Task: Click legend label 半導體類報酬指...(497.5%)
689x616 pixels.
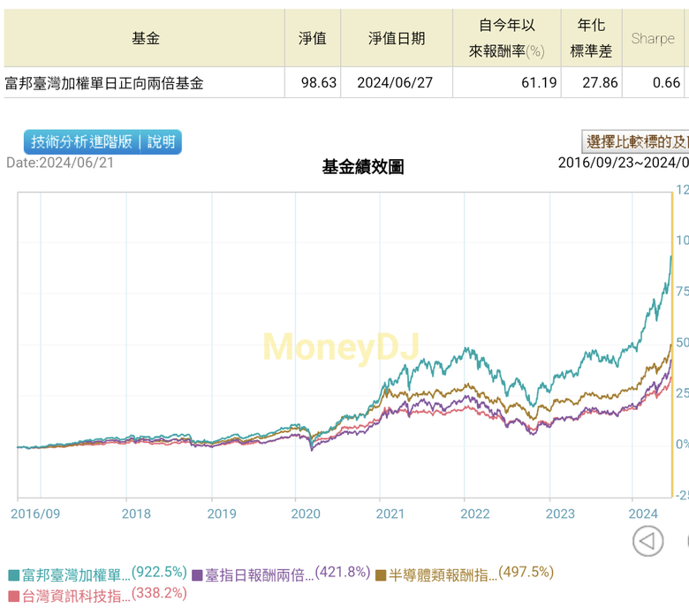Action: click(x=472, y=574)
